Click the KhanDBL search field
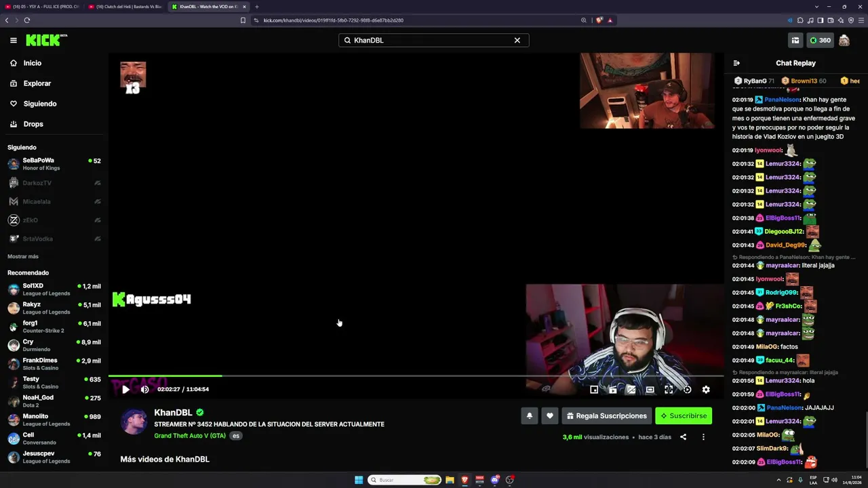This screenshot has height=488, width=868. coord(433,41)
